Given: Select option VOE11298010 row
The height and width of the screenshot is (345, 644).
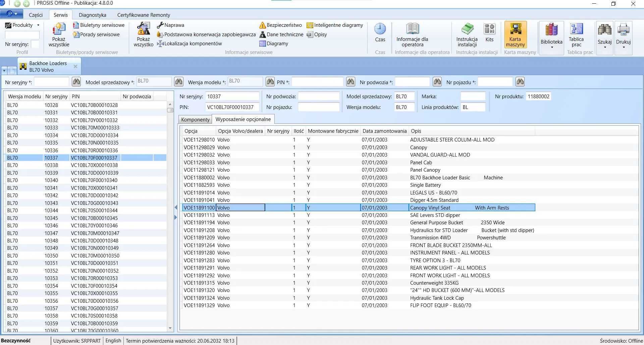Looking at the screenshot, I should (358, 140).
